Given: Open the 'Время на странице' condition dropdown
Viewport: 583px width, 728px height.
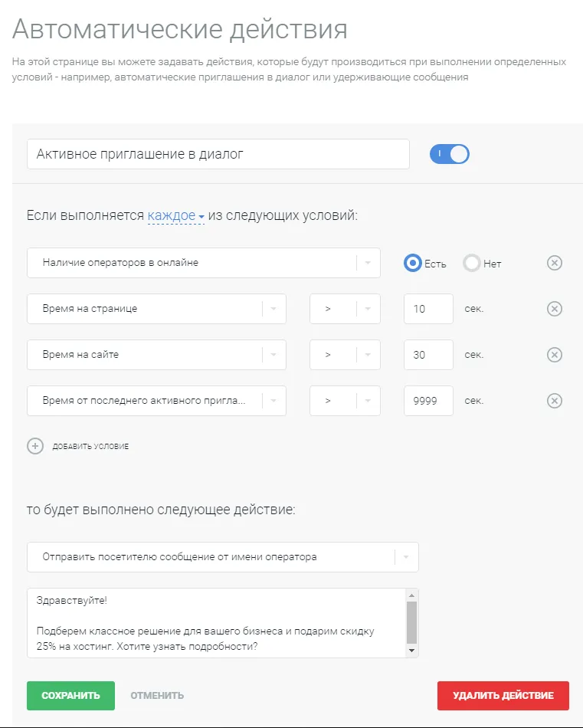Looking at the screenshot, I should [273, 309].
